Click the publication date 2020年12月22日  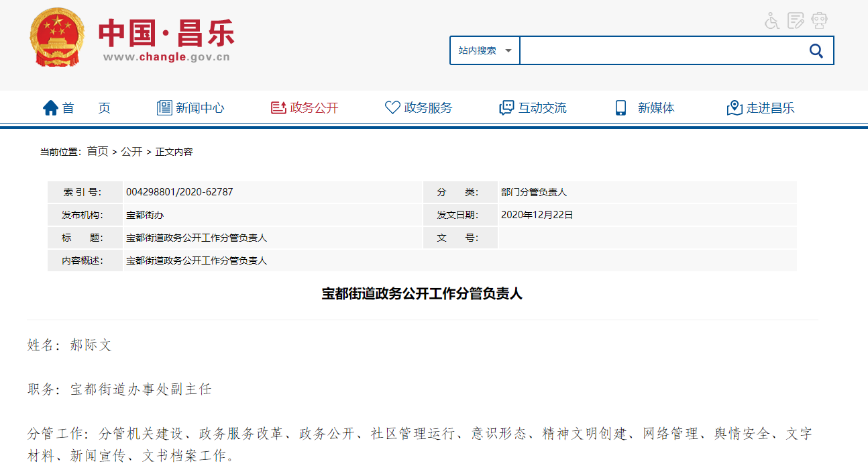tap(537, 215)
